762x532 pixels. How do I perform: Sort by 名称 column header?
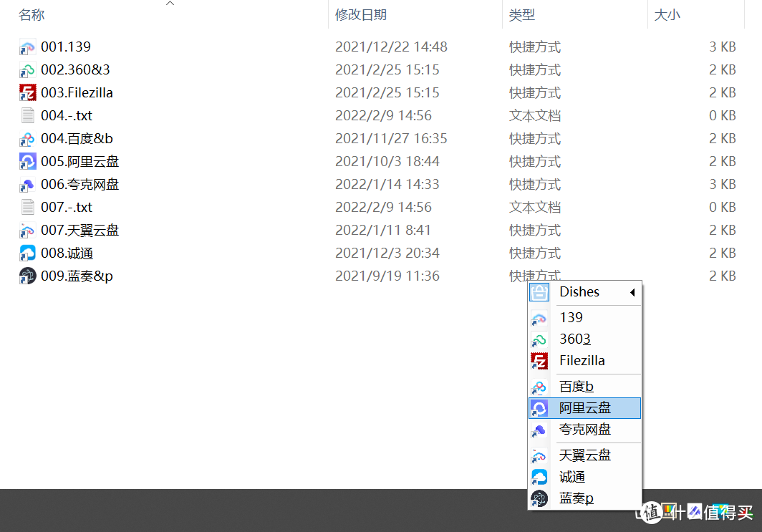(32, 15)
